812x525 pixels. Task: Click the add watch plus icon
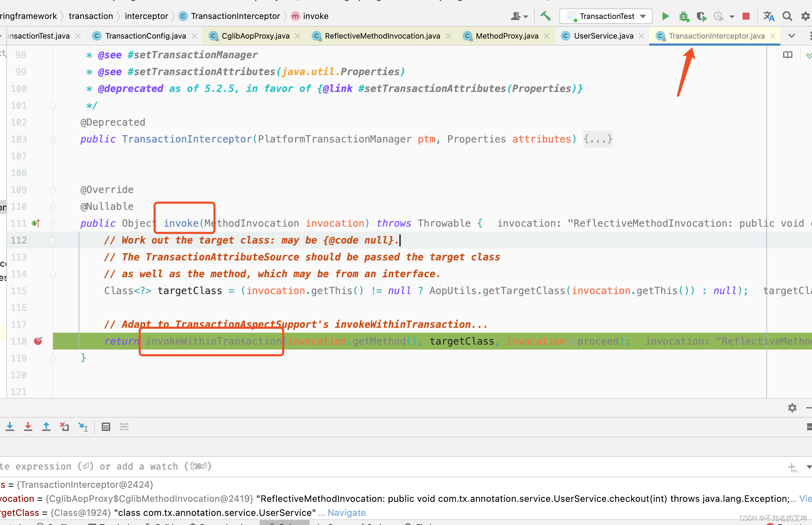792,467
